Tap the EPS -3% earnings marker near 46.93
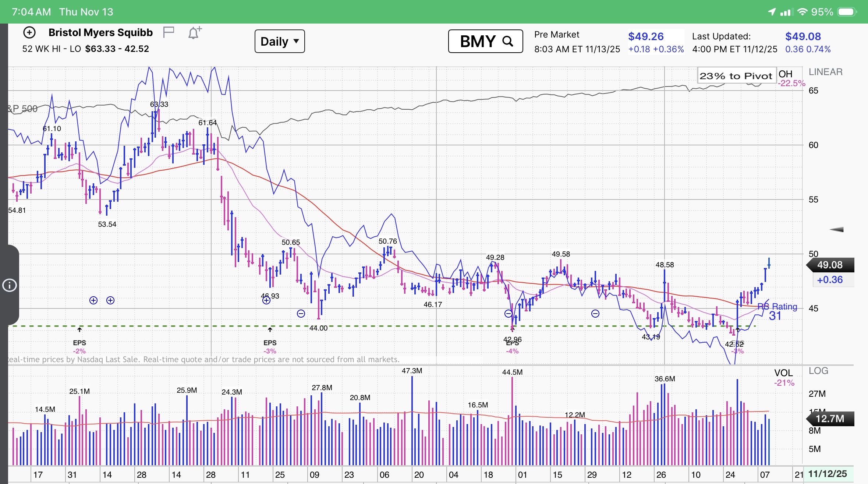Image resolution: width=868 pixels, height=484 pixels. (x=270, y=343)
